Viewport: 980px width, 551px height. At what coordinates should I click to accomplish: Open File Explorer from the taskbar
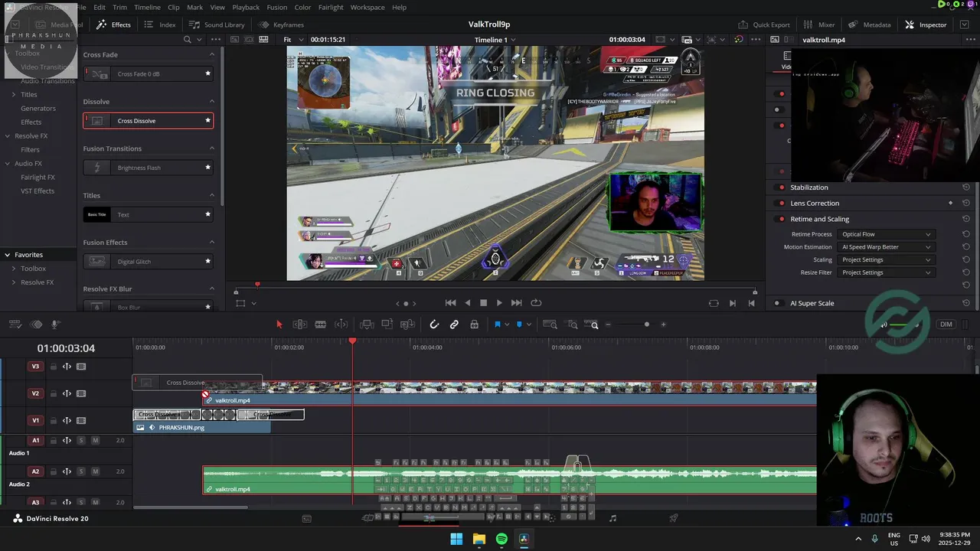coord(479,539)
